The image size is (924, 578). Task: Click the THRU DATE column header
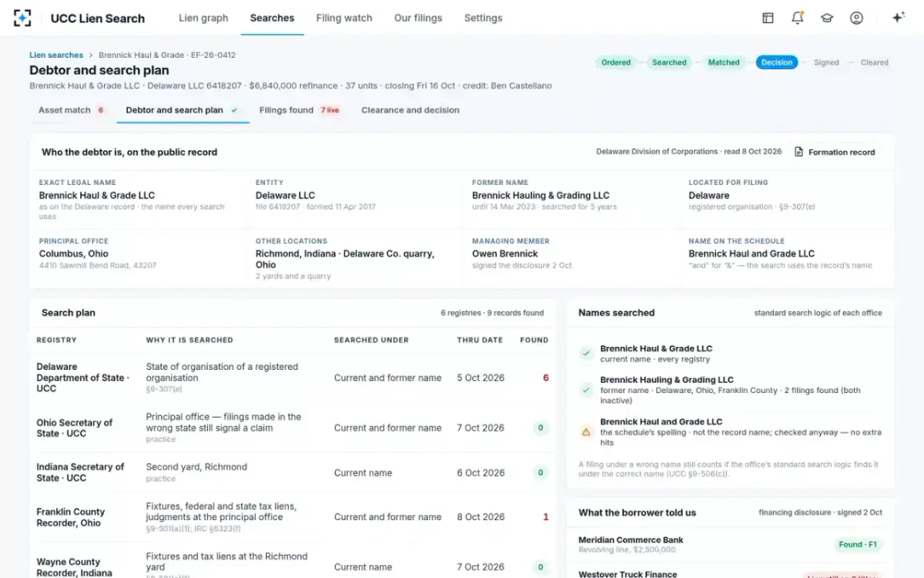(480, 340)
